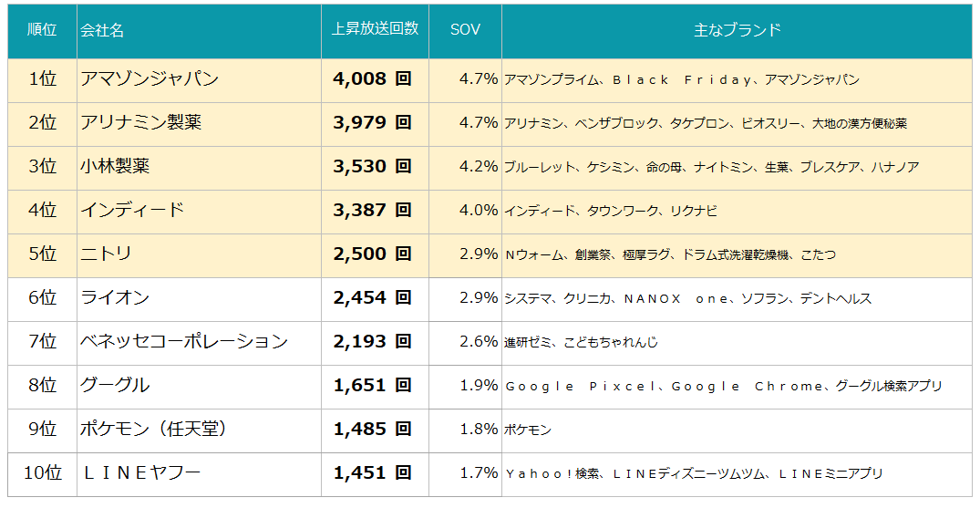Click the 順位 column header
Viewport: 980px width, 508px height.
coord(42,30)
